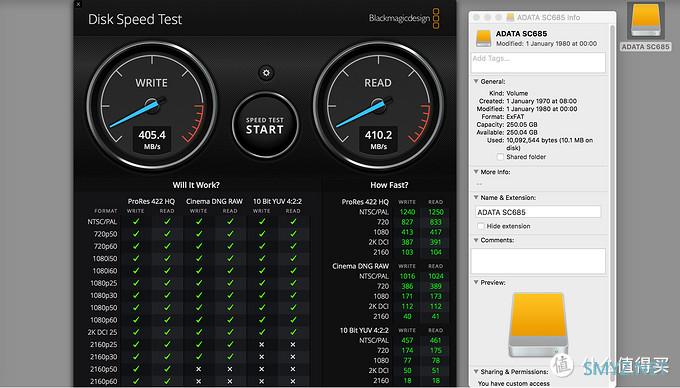The height and width of the screenshot is (388, 680).
Task: Collapse Name & Extension section
Action: point(476,197)
